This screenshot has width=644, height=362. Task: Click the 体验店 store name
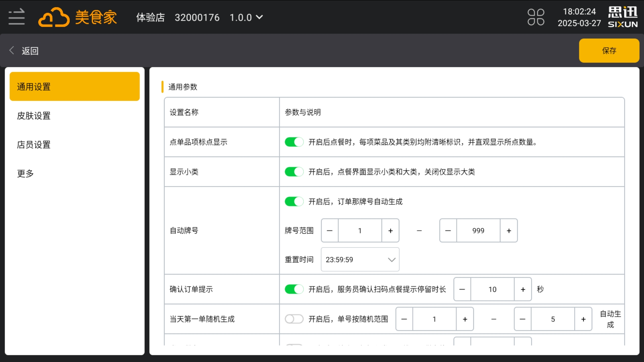[x=150, y=17]
